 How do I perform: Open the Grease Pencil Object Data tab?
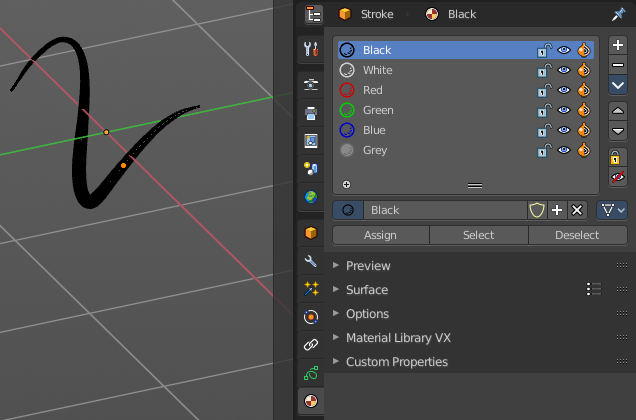(x=311, y=373)
